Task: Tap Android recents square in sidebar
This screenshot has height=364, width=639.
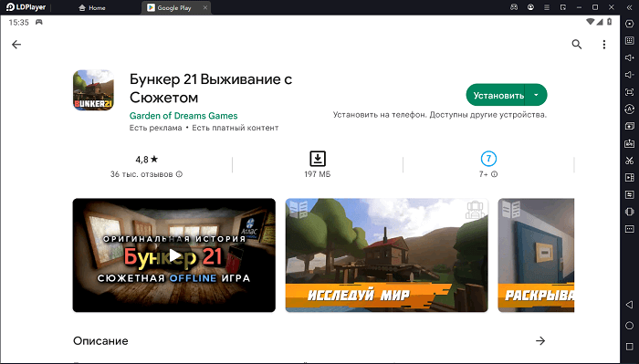Action: click(629, 346)
